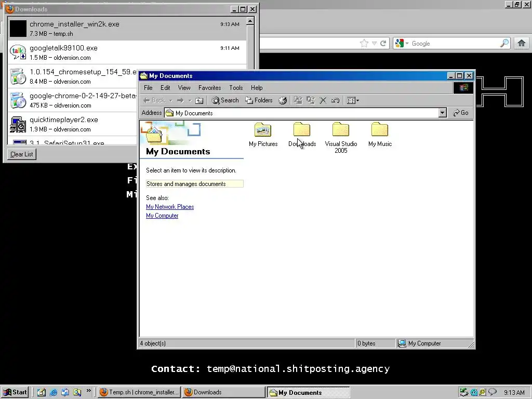Select chrome_installer_win2k.exe download entry
The width and height of the screenshot is (532, 399).
pos(127,29)
